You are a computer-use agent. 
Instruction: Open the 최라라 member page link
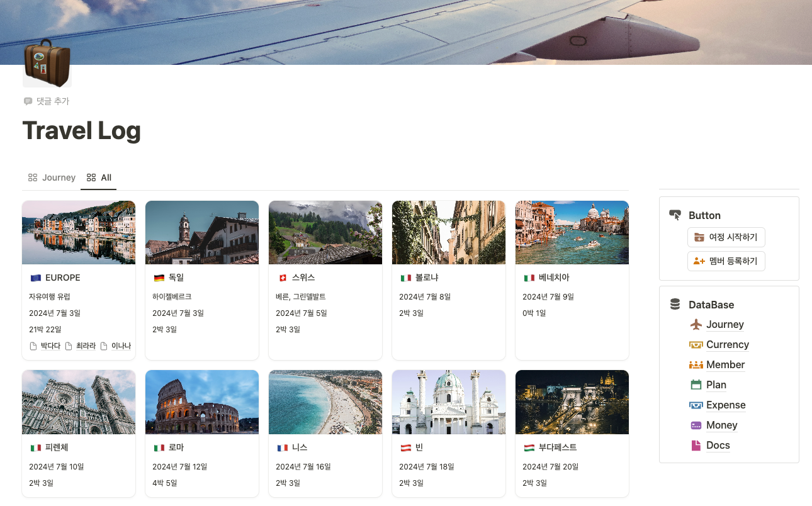point(86,346)
